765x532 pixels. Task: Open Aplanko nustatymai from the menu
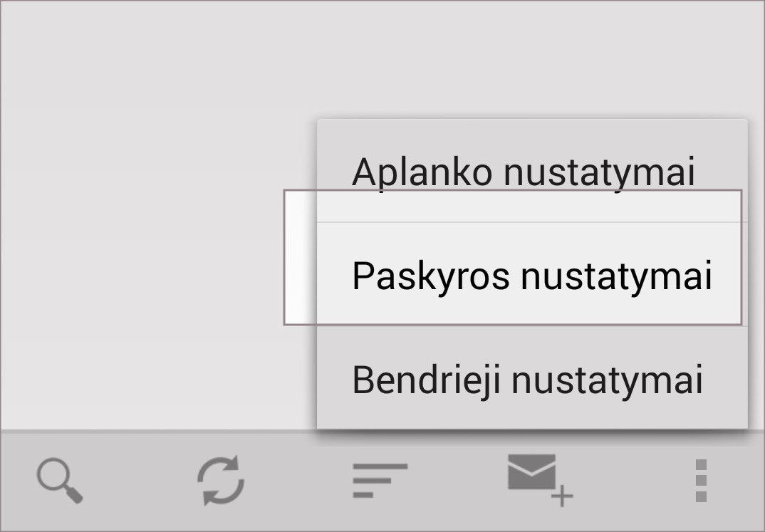tap(524, 171)
